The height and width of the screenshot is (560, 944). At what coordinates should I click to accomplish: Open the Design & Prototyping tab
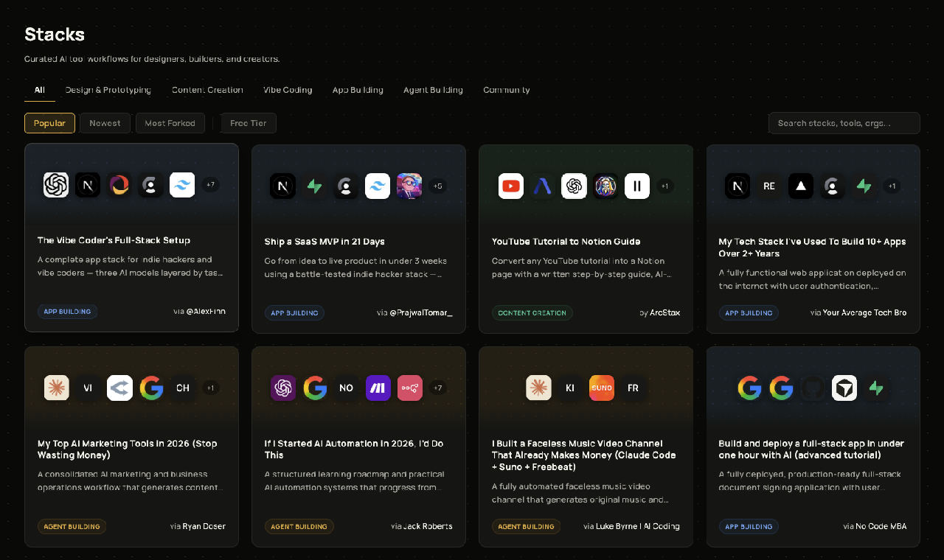pyautogui.click(x=108, y=90)
